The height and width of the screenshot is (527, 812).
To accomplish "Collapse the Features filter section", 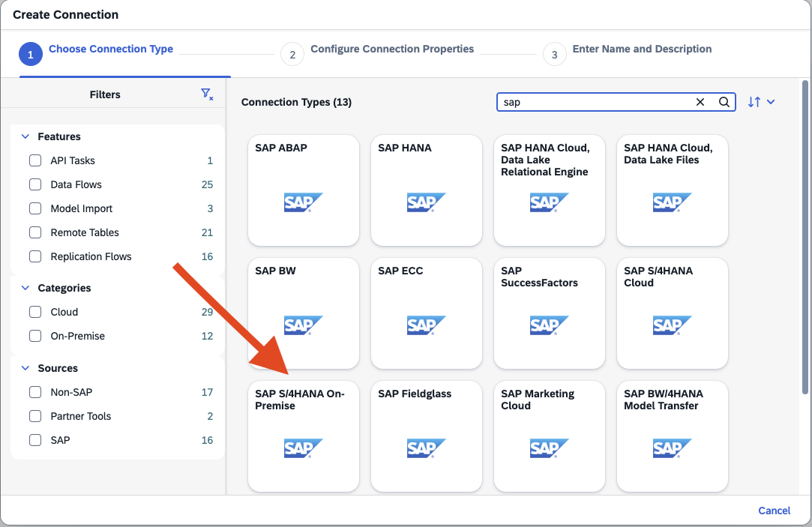I will 25,136.
